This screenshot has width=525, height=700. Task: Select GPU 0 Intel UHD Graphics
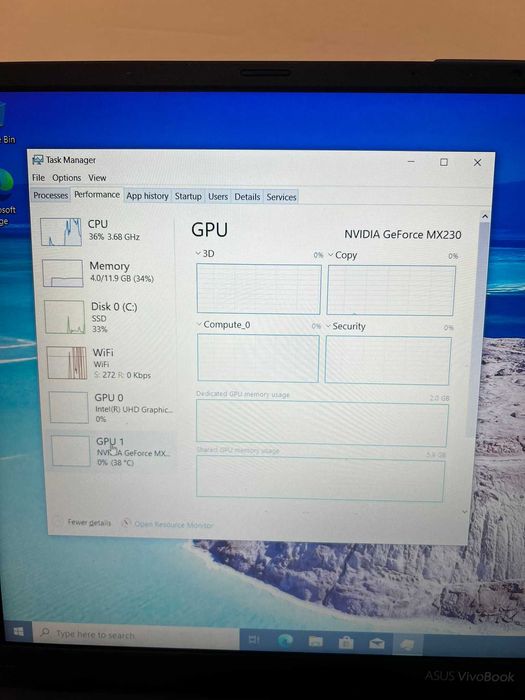112,408
